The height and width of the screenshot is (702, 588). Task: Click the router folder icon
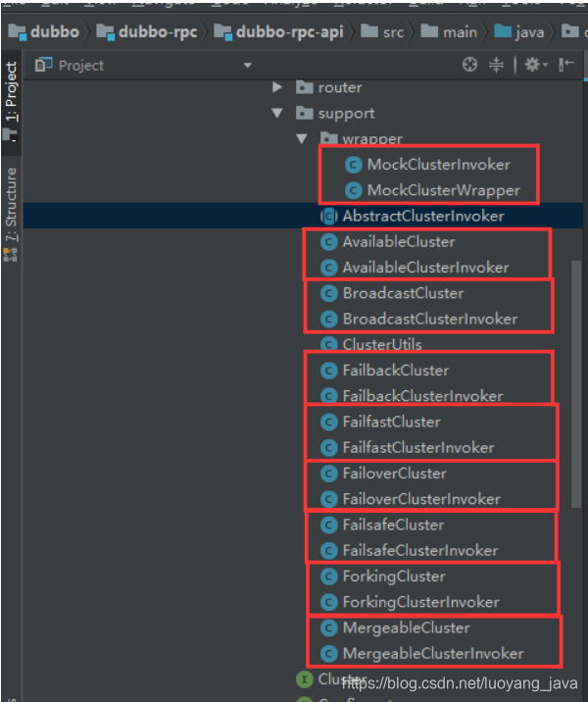(305, 87)
